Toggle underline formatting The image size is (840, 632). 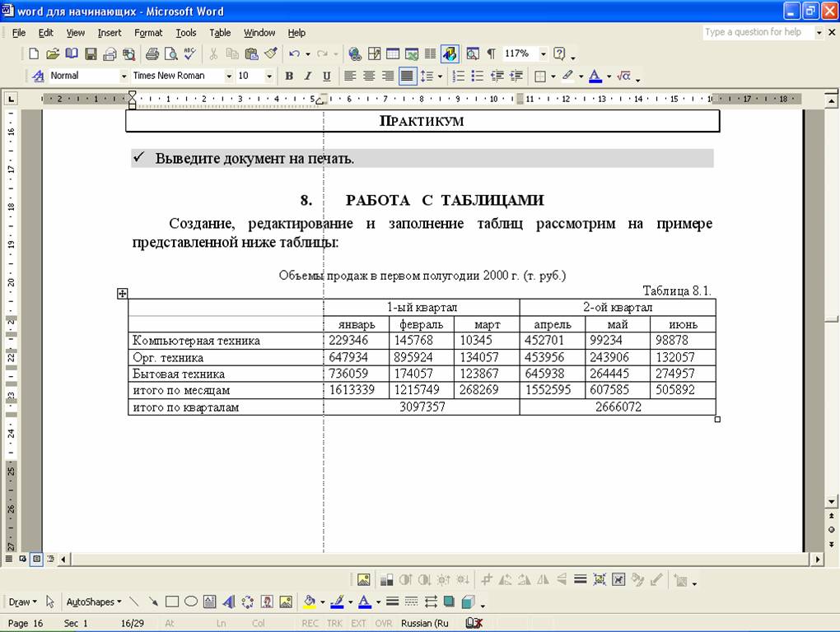[x=327, y=76]
